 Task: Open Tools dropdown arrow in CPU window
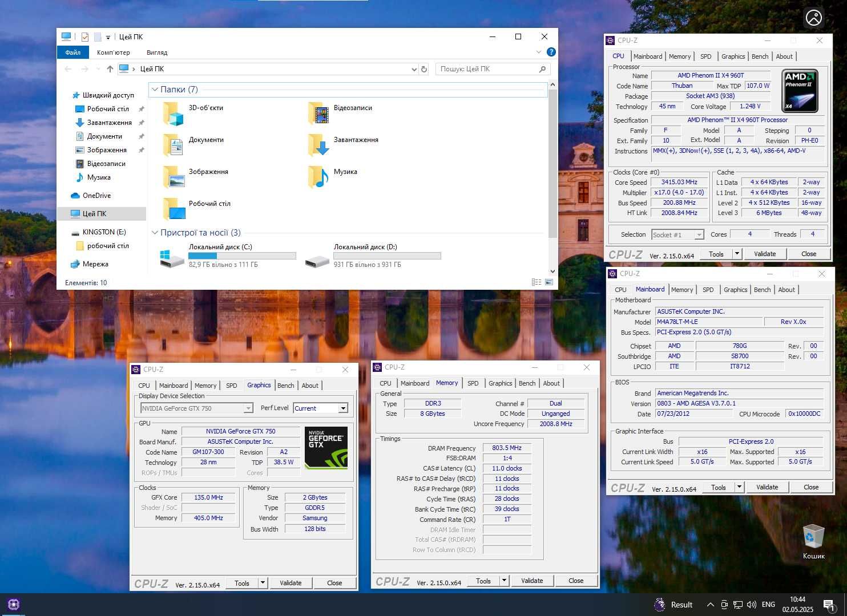tap(737, 254)
